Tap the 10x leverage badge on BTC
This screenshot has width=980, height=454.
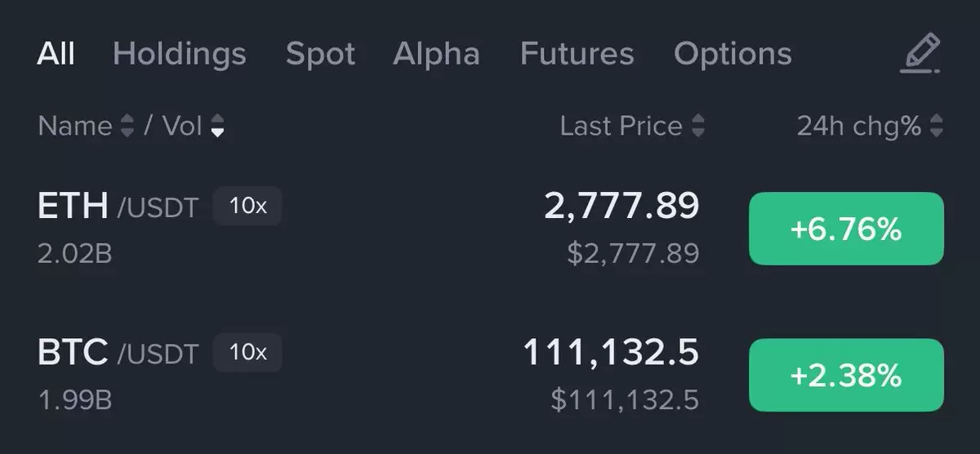247,353
